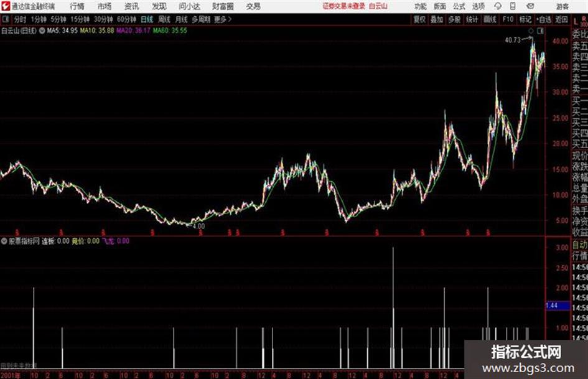The width and height of the screenshot is (588, 379).
Task: Open the 财富圈 menu
Action: [x=223, y=6]
